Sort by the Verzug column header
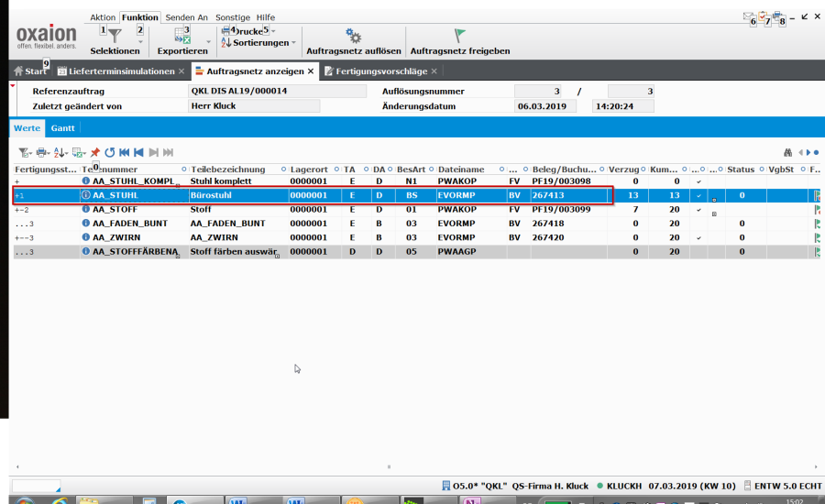The image size is (825, 504). tap(623, 170)
